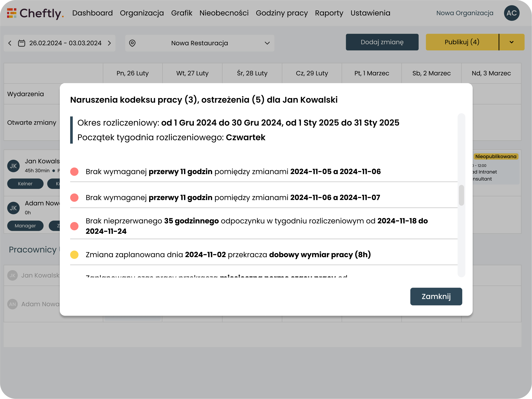Click the Wt, 27 Luty column header
The height and width of the screenshot is (399, 532).
coord(192,73)
